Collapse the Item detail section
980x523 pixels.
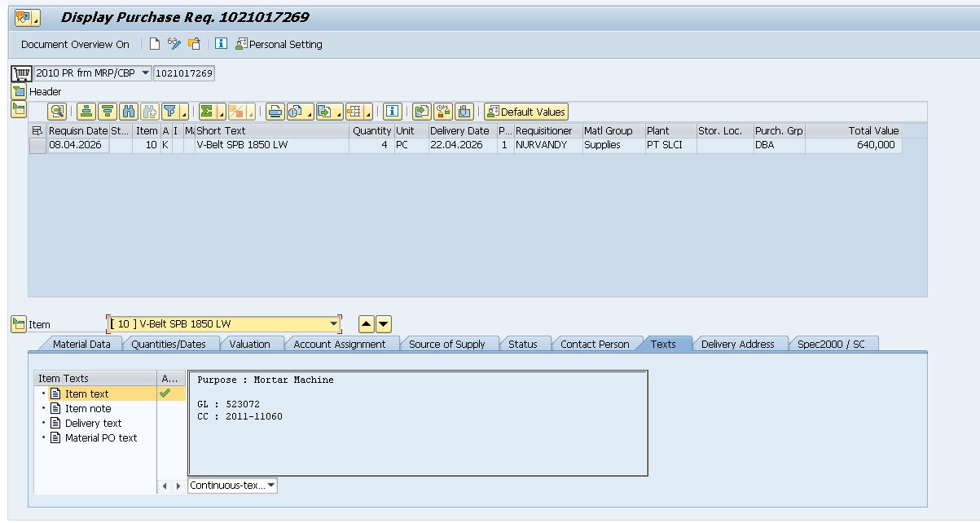tap(19, 324)
